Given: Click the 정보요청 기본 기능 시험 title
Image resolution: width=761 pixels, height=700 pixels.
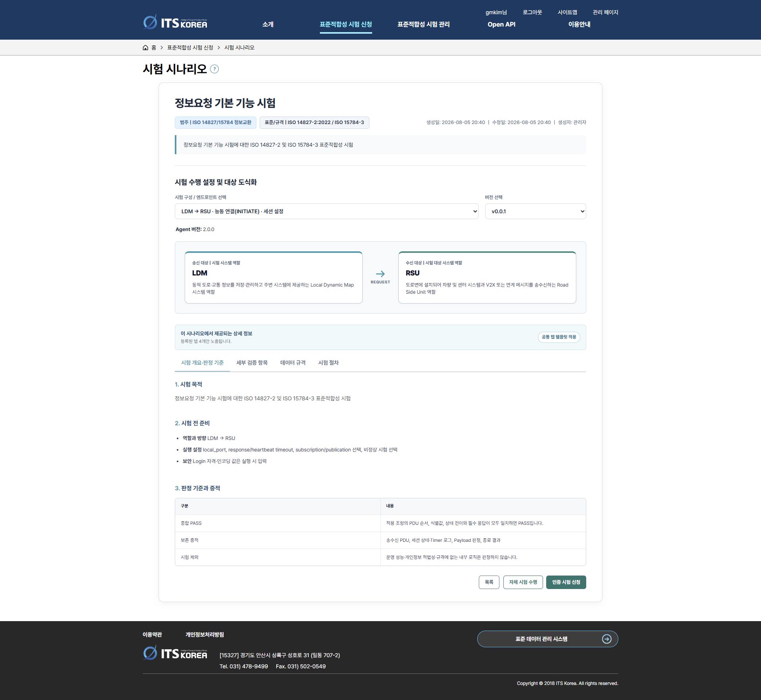Looking at the screenshot, I should [225, 103].
